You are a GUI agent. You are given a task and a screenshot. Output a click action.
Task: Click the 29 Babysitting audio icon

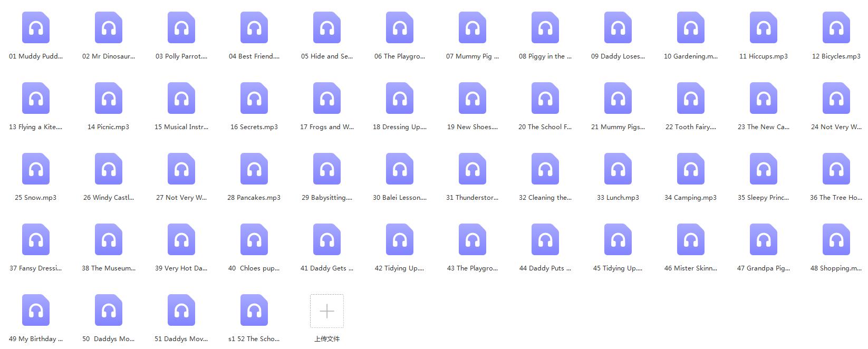327,169
